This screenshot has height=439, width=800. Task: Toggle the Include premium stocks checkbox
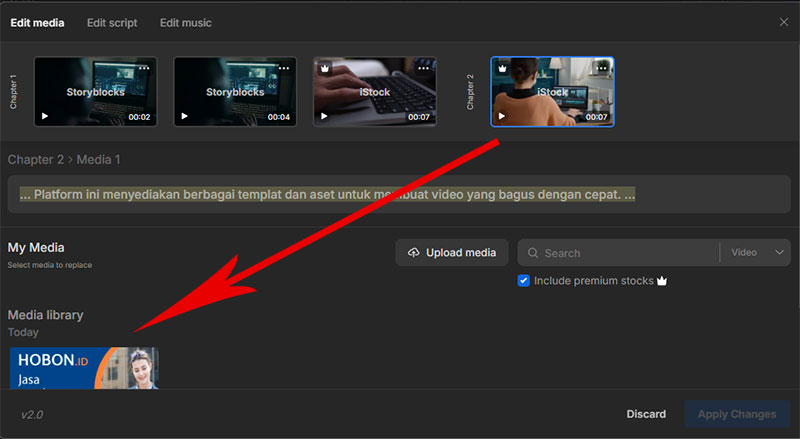pos(524,281)
